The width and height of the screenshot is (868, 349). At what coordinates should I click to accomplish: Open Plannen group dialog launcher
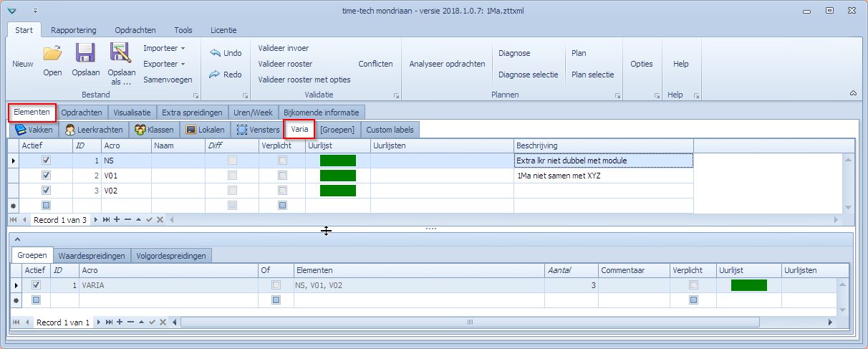(617, 95)
